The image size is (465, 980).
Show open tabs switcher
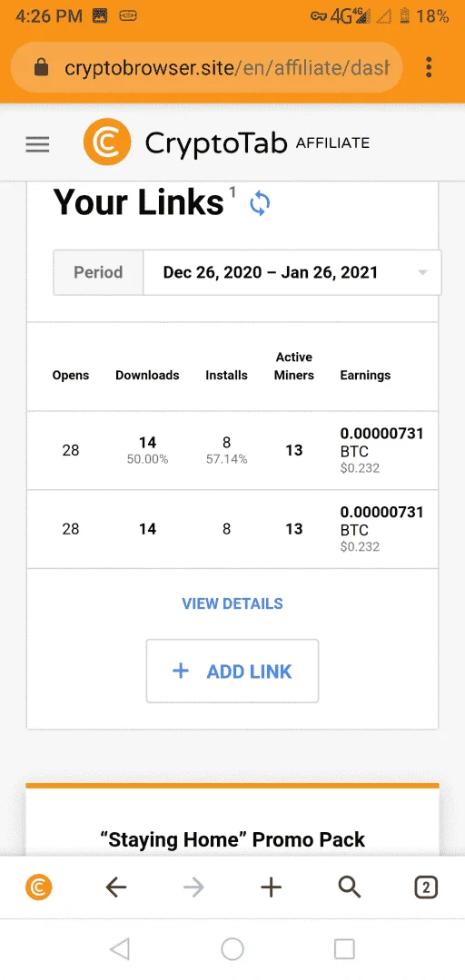click(426, 887)
